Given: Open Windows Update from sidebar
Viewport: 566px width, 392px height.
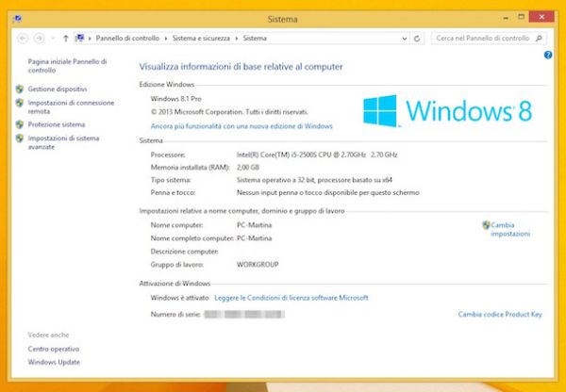Looking at the screenshot, I should pyautogui.click(x=54, y=362).
